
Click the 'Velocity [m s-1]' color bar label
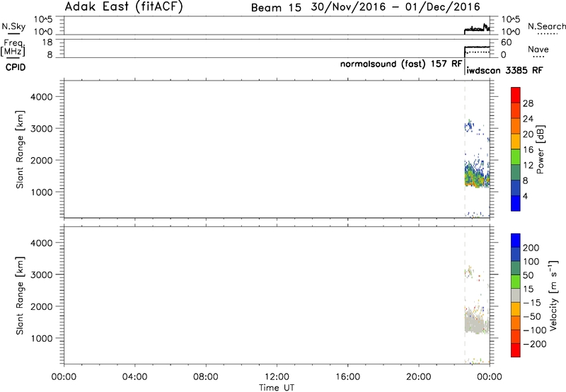pos(553,295)
